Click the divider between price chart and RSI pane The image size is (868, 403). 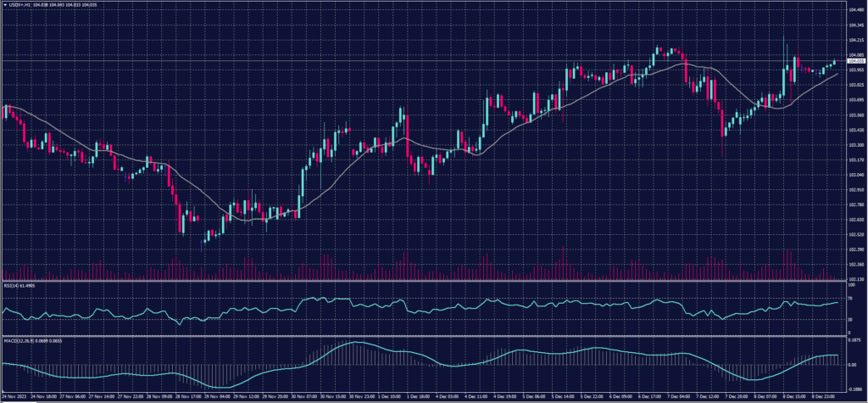pyautogui.click(x=424, y=283)
